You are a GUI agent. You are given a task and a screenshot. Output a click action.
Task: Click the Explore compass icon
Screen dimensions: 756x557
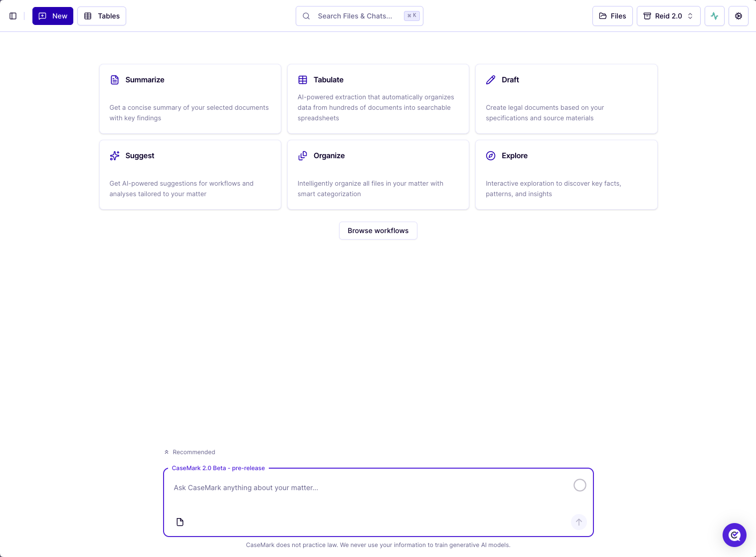[x=491, y=156]
